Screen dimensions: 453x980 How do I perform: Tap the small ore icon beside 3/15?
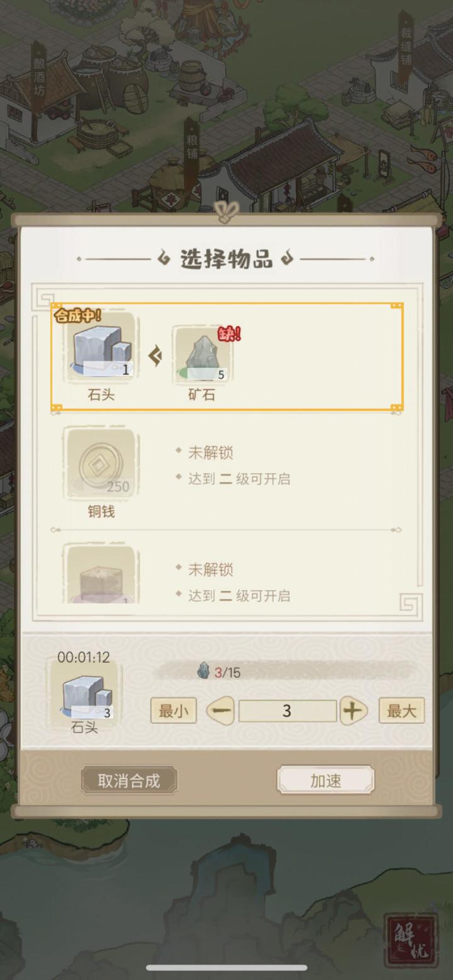203,672
